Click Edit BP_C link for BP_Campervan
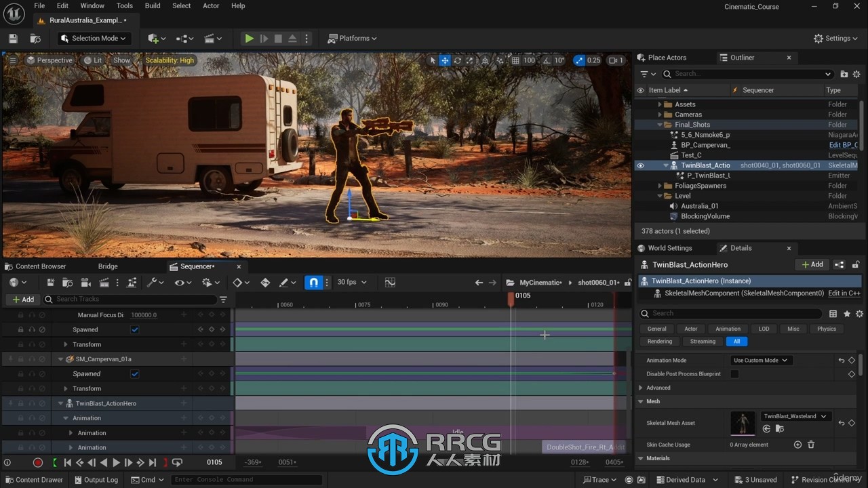 point(844,145)
